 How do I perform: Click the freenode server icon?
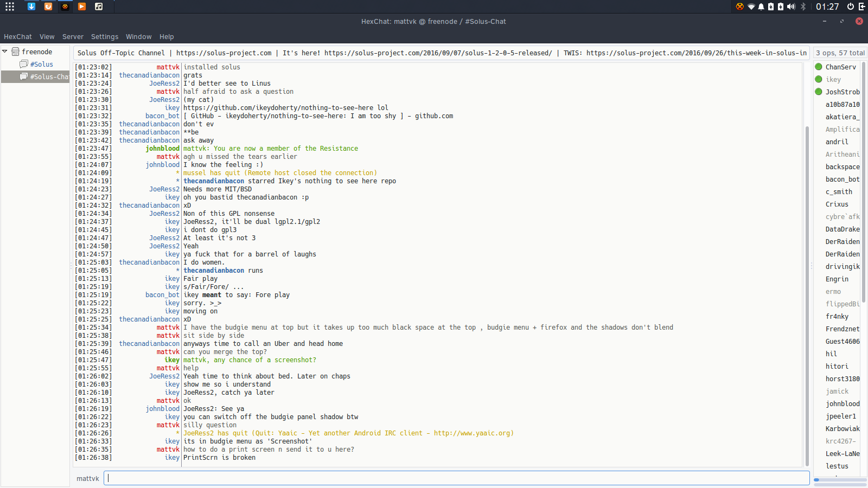click(x=16, y=52)
